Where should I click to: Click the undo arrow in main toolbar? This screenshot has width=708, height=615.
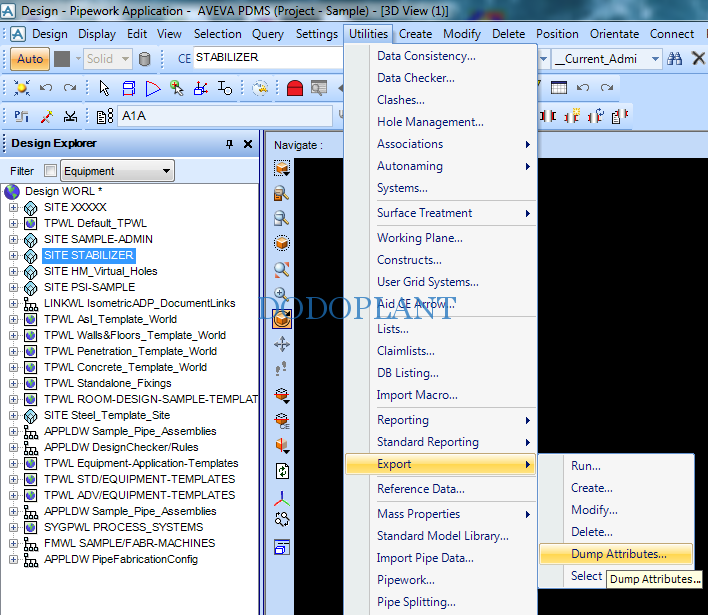(46, 88)
